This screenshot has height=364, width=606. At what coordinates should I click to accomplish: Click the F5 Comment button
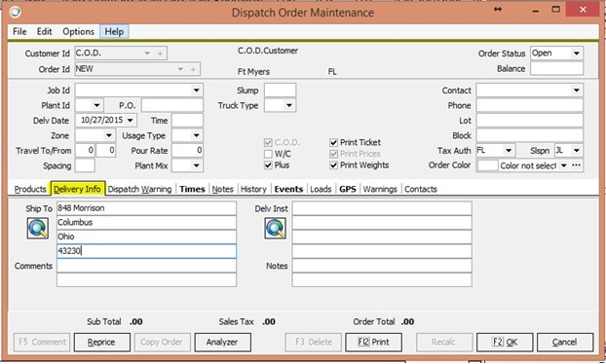(x=42, y=342)
